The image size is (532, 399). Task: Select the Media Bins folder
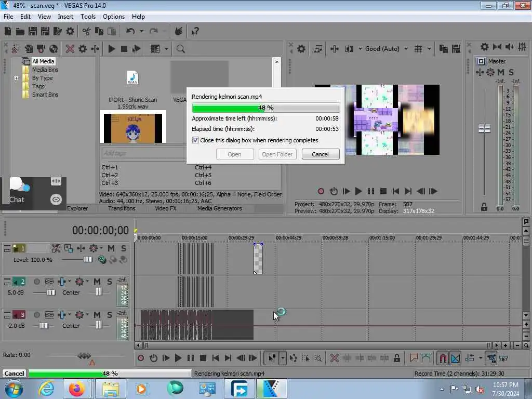(45, 70)
